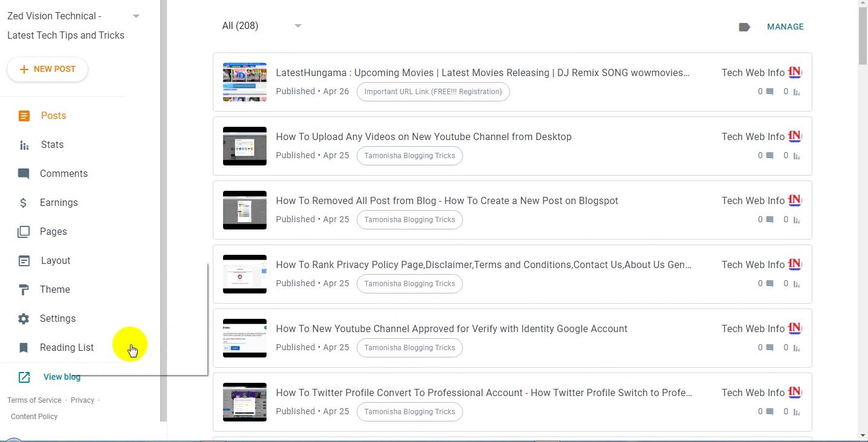Image resolution: width=868 pixels, height=442 pixels.
Task: Open the All (208) posts filter dropdown
Action: pyautogui.click(x=262, y=26)
